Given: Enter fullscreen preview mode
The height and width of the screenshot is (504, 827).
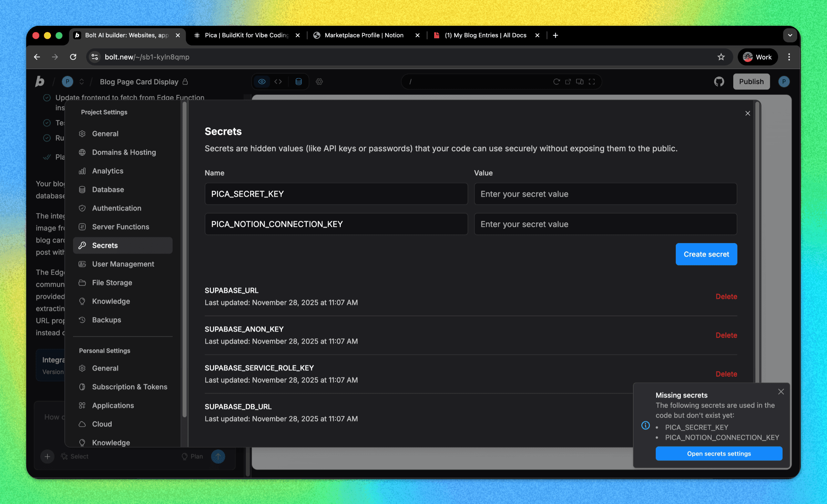Looking at the screenshot, I should click(592, 82).
